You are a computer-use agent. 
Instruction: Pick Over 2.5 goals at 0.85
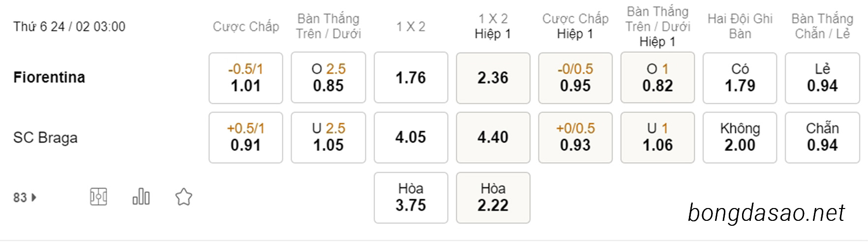[x=328, y=78]
